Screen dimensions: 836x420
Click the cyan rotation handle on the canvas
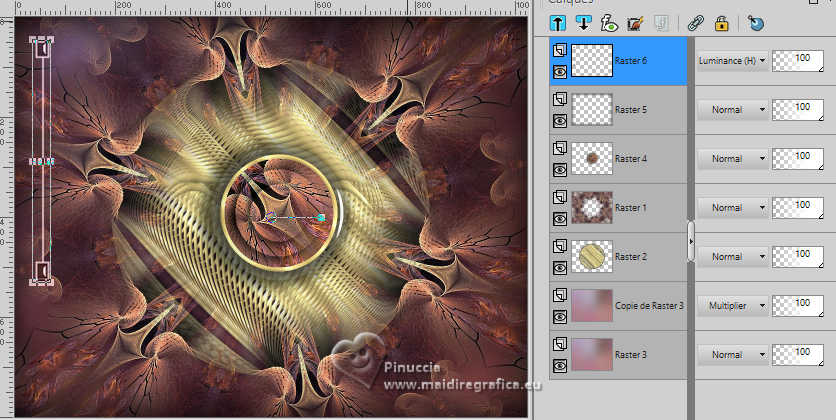click(321, 217)
